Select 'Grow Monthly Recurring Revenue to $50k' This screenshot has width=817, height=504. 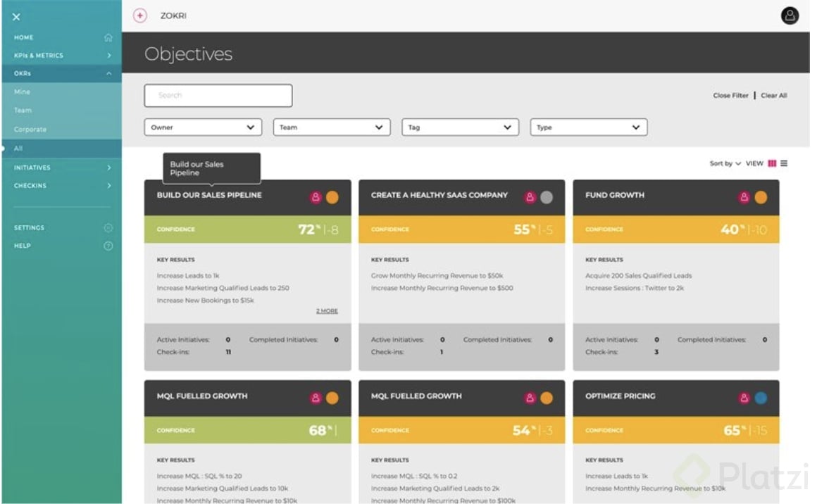[437, 275]
